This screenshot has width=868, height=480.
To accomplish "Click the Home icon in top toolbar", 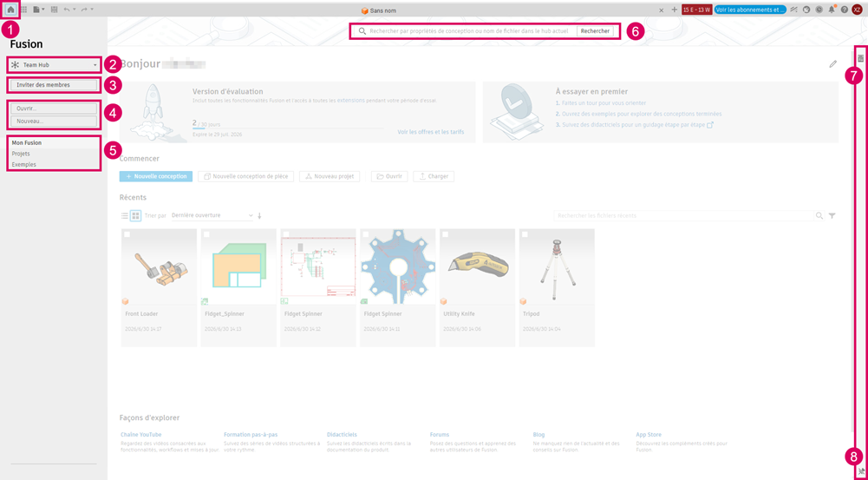I will coord(10,10).
